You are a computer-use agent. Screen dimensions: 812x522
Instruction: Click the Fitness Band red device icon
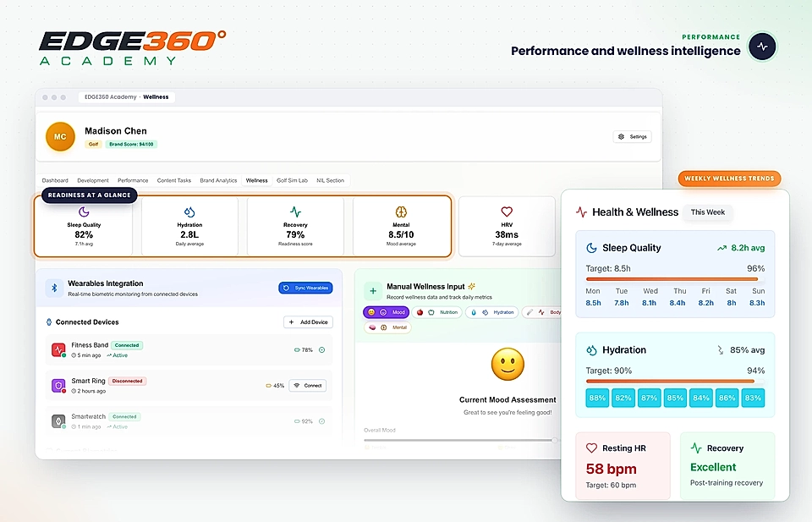click(x=58, y=349)
